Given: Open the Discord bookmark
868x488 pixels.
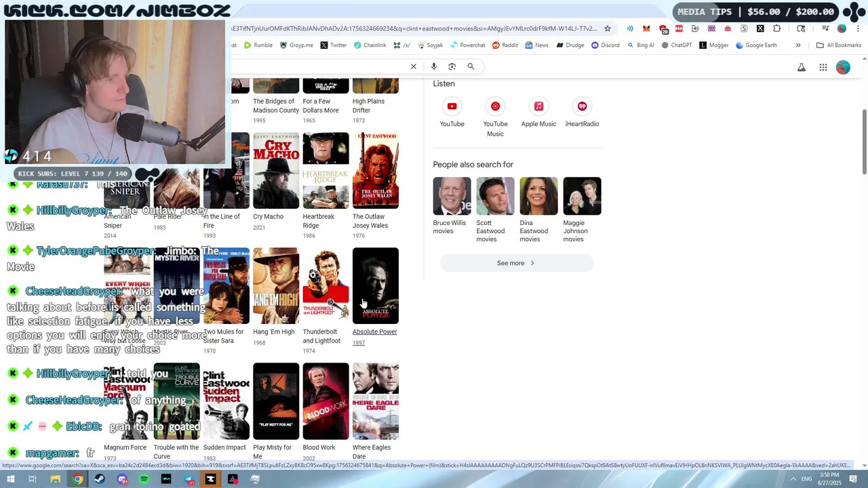Looking at the screenshot, I should pyautogui.click(x=605, y=45).
